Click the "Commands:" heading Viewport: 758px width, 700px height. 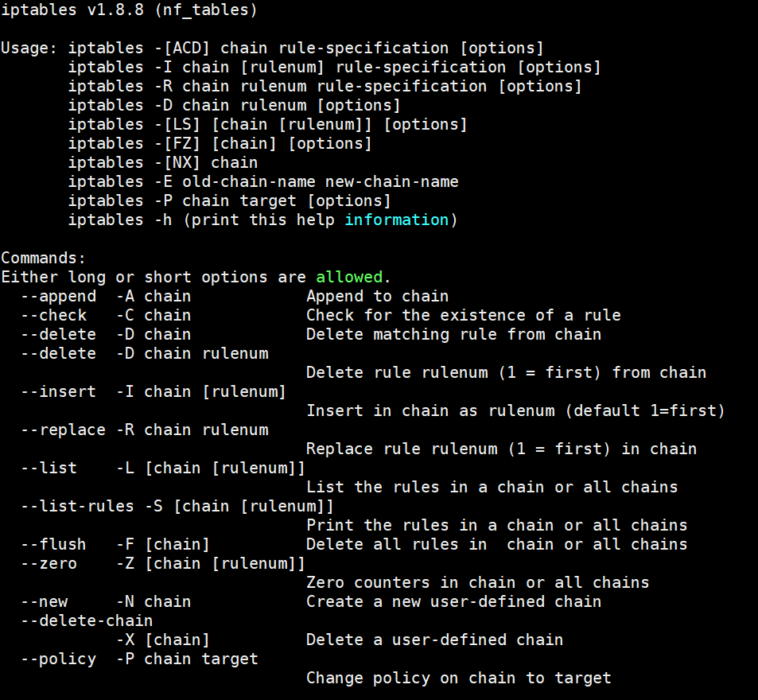(44, 259)
